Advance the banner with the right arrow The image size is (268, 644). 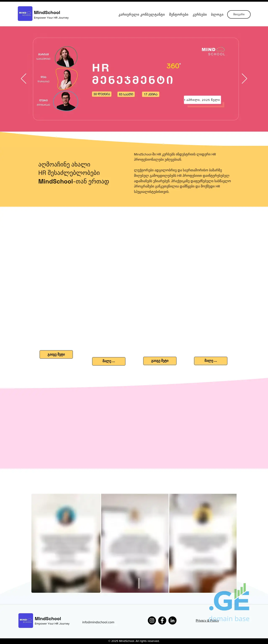(244, 78)
